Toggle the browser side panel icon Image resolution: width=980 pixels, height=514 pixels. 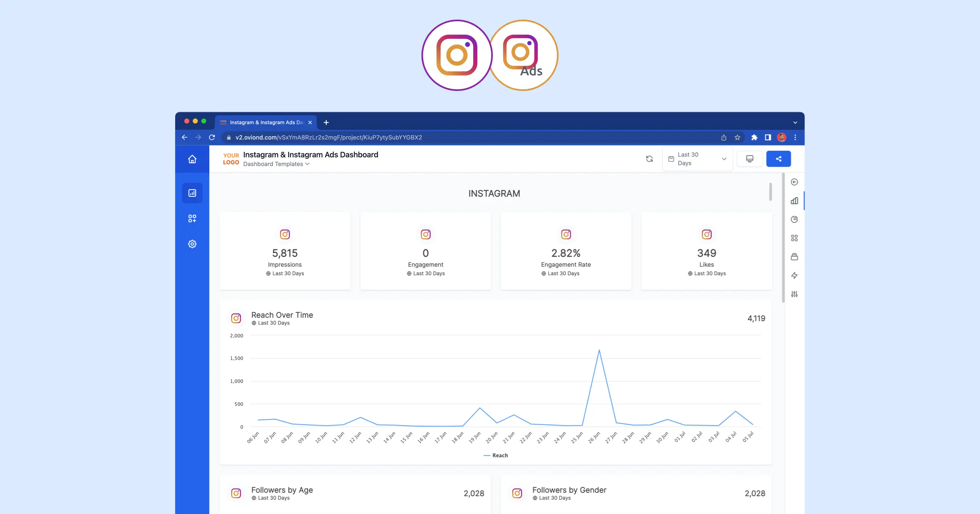click(x=768, y=137)
